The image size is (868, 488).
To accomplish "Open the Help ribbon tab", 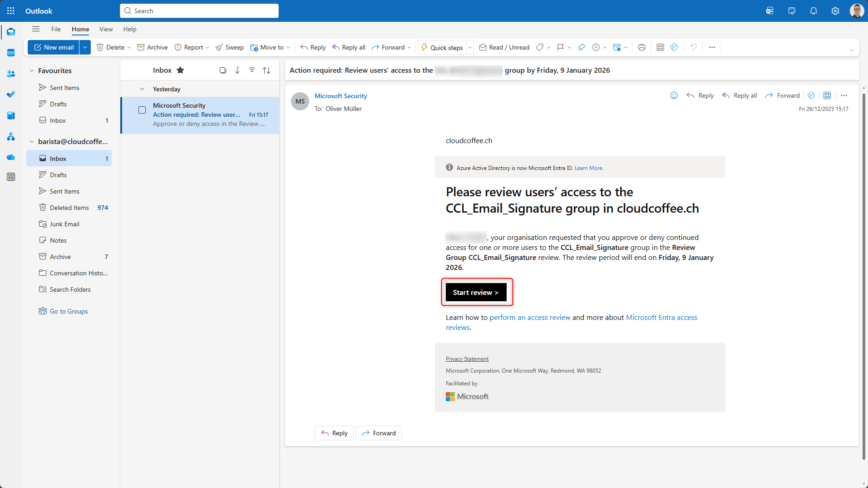I will point(129,29).
